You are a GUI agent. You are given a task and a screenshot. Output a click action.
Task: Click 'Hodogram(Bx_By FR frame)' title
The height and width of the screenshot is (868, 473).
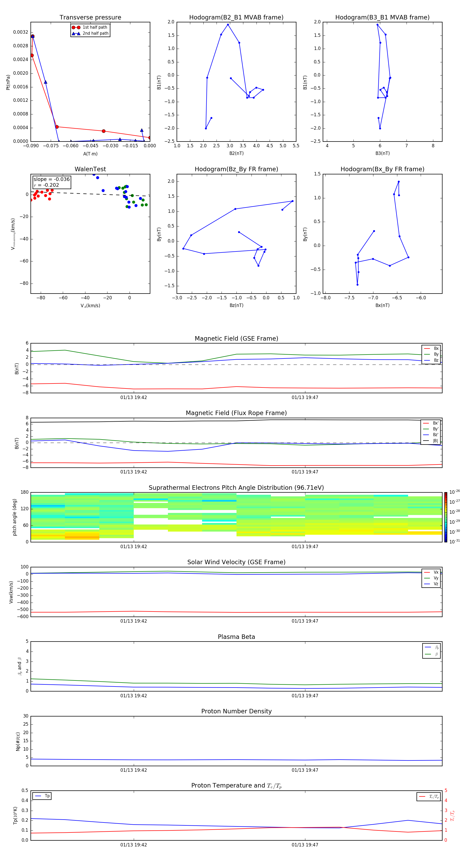coord(382,169)
